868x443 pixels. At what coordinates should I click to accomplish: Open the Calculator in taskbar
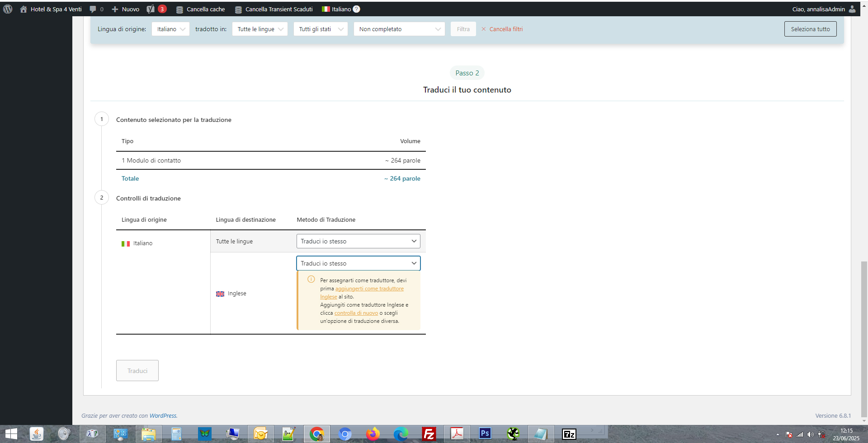(176, 434)
